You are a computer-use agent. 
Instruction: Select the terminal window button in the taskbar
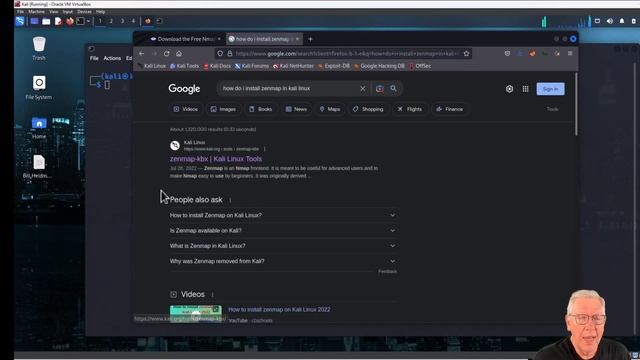click(159, 21)
